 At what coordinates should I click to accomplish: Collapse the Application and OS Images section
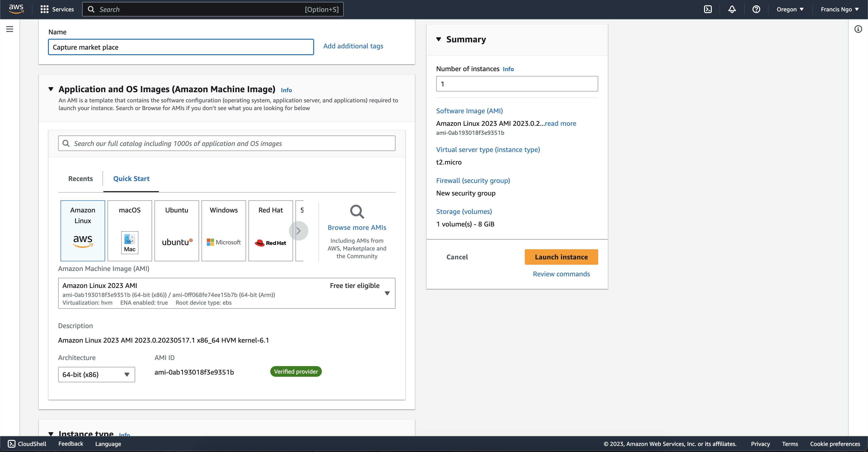pyautogui.click(x=51, y=89)
